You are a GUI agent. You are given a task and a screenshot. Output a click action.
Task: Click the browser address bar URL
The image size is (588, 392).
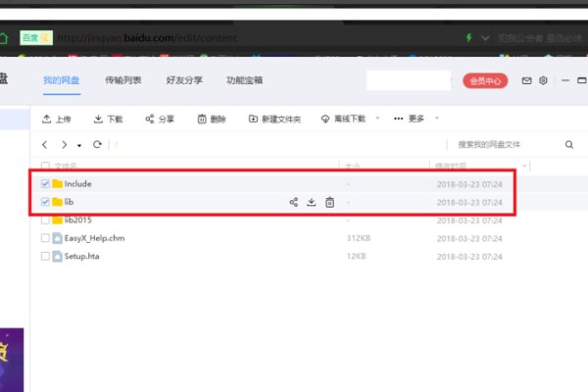pyautogui.click(x=147, y=38)
